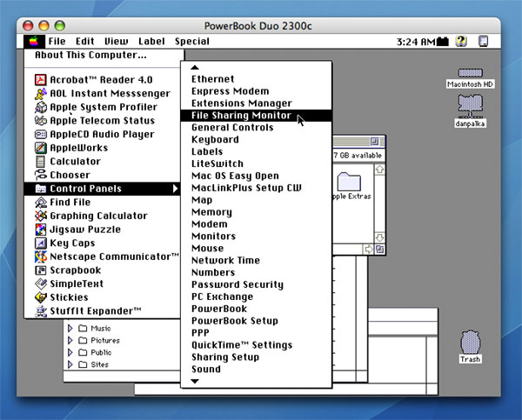Screen dimensions: 522x420
Task: Open the Special menu
Action: (191, 41)
